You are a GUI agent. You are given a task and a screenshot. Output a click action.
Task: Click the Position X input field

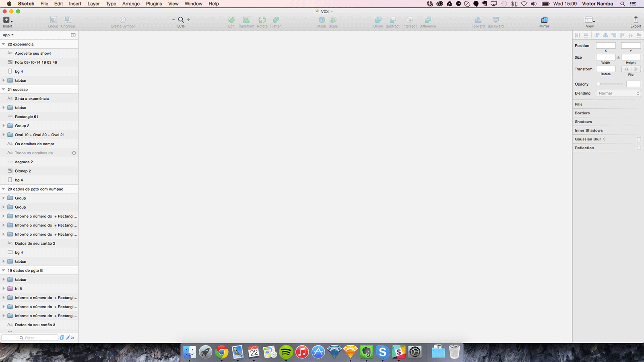click(606, 45)
